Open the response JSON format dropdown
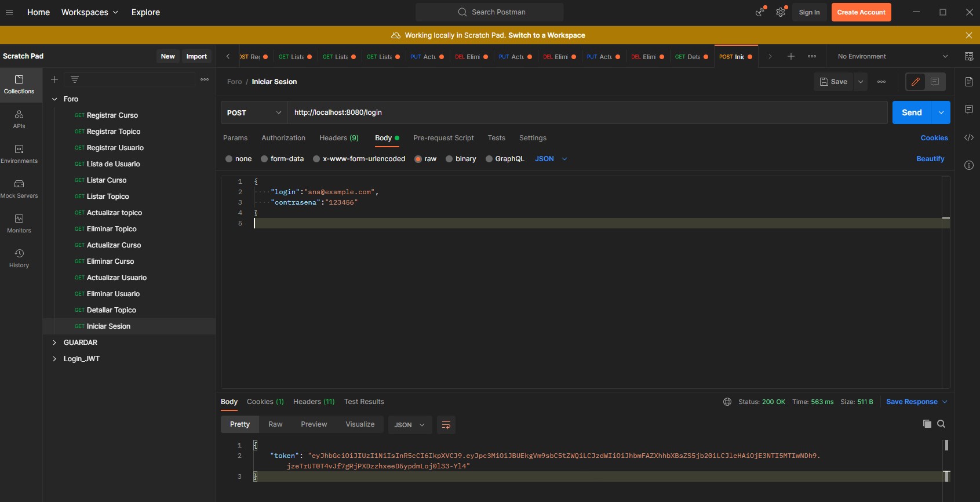The height and width of the screenshot is (502, 980). pyautogui.click(x=410, y=425)
